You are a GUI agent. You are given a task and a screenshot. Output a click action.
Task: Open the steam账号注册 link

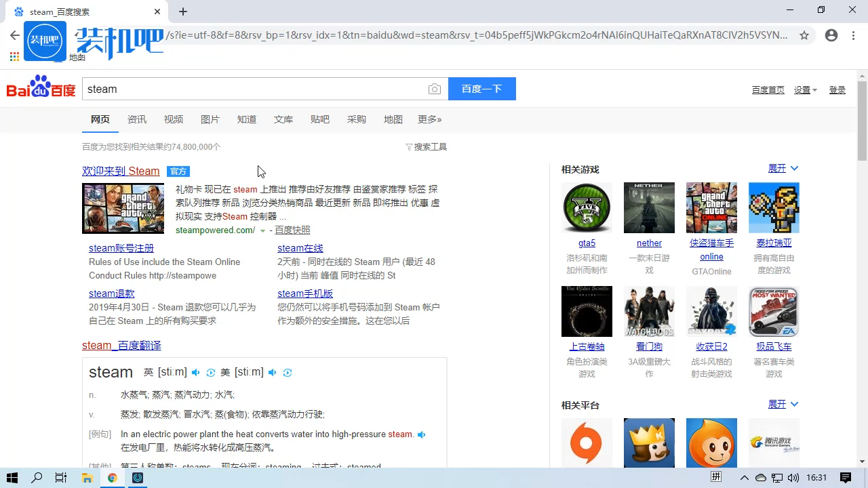(x=121, y=248)
